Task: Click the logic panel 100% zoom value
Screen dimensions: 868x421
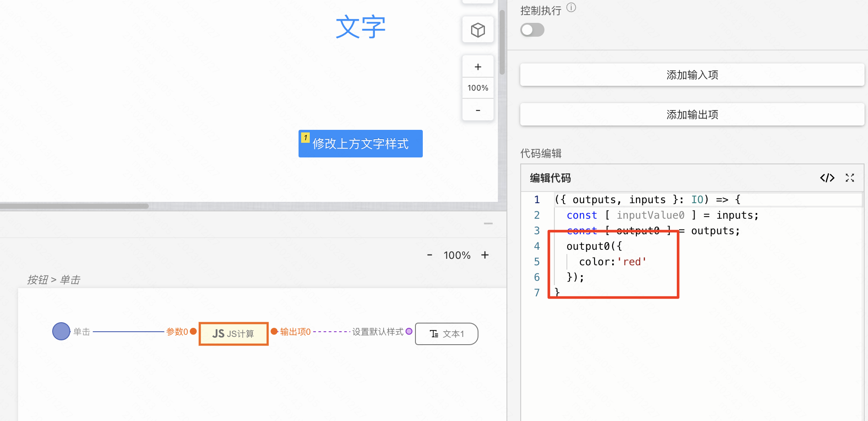Action: 457,255
